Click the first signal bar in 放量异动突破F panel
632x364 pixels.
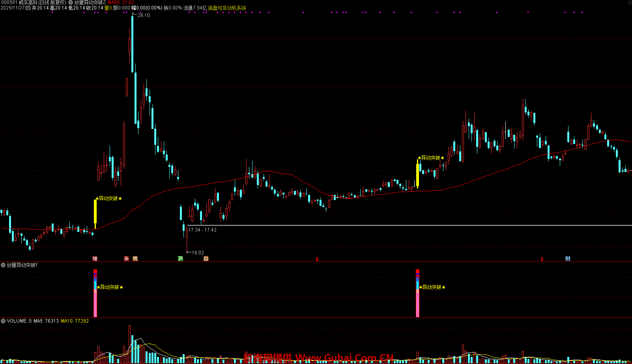pos(95,293)
